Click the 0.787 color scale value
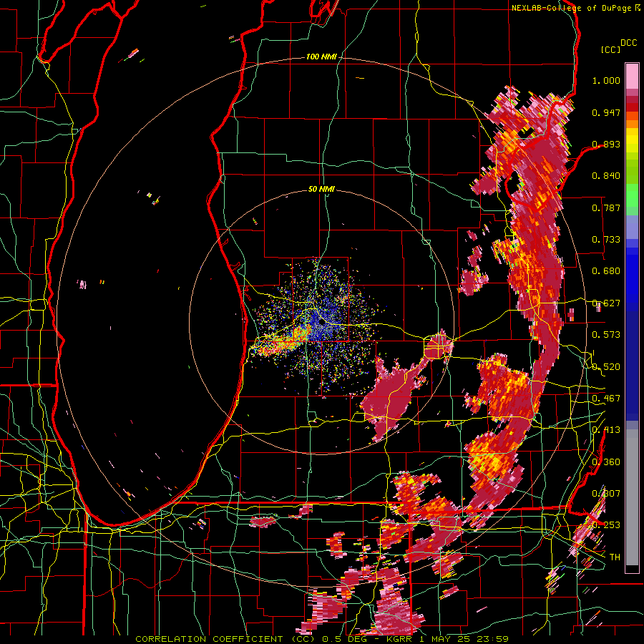644x644 pixels. [x=606, y=208]
